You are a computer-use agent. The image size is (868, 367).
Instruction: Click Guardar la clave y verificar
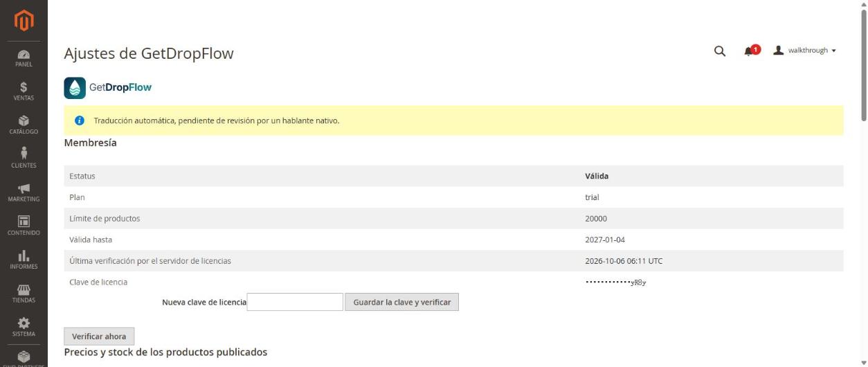(401, 302)
